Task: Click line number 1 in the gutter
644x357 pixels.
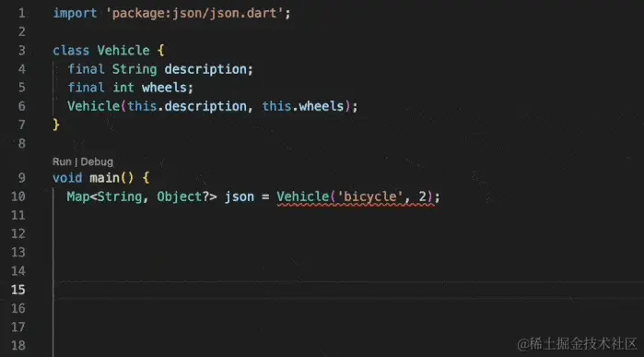Action: point(22,13)
